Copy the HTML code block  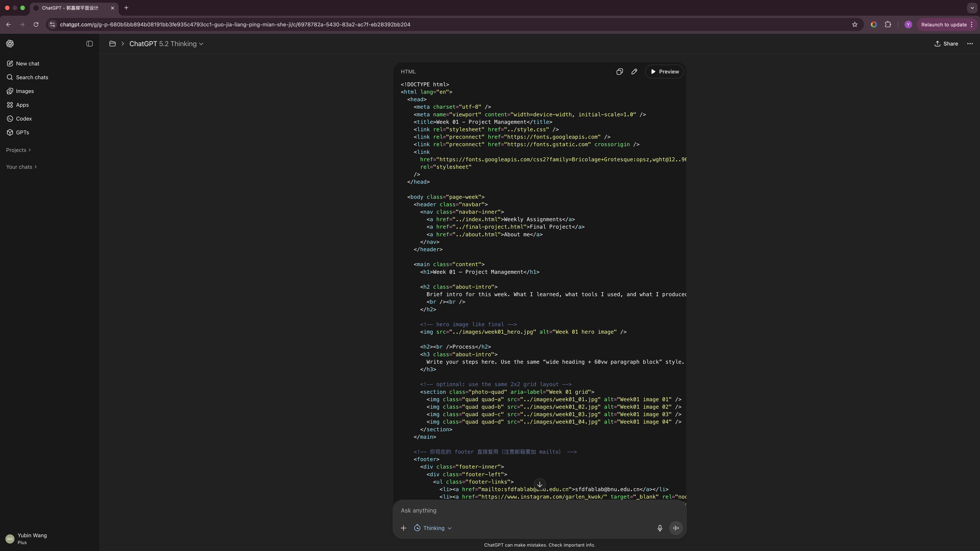pos(619,72)
